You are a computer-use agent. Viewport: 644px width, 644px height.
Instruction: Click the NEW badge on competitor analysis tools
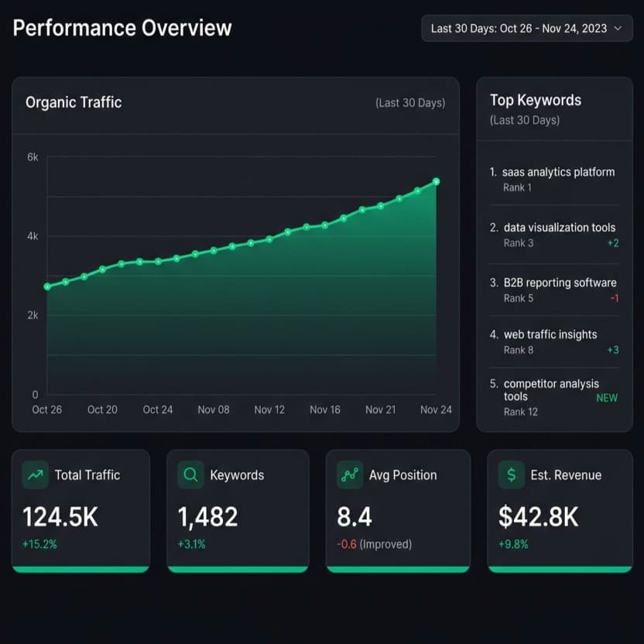coord(607,398)
